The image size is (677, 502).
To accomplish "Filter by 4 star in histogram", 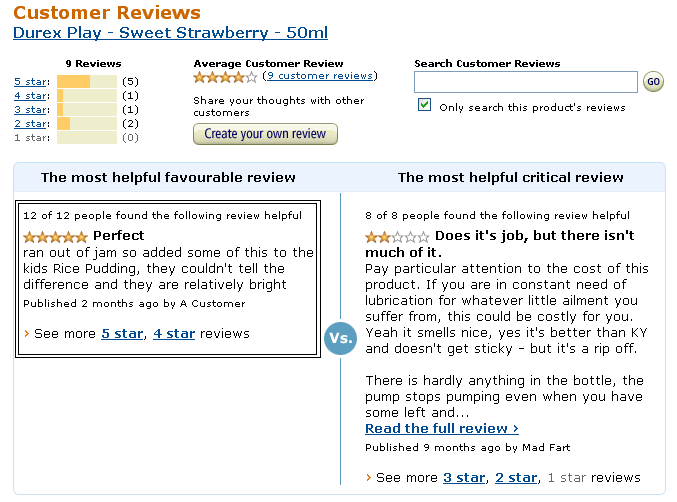I will coord(30,96).
